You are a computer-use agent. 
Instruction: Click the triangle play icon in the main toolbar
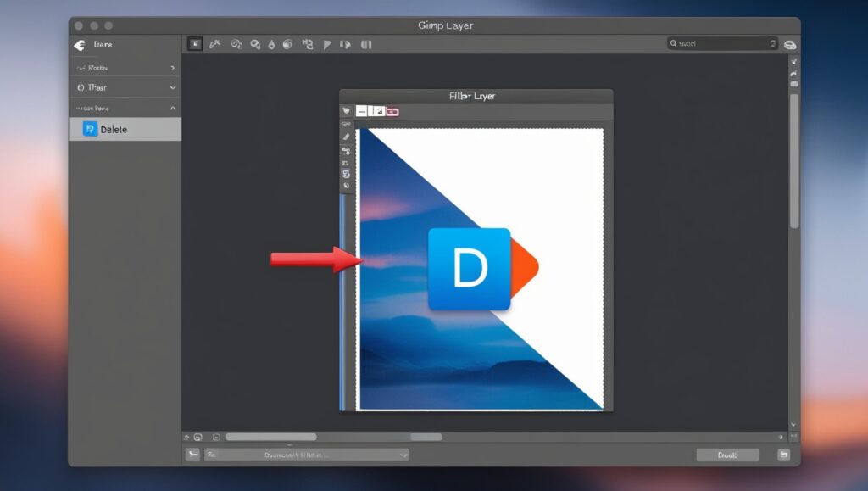tap(327, 45)
